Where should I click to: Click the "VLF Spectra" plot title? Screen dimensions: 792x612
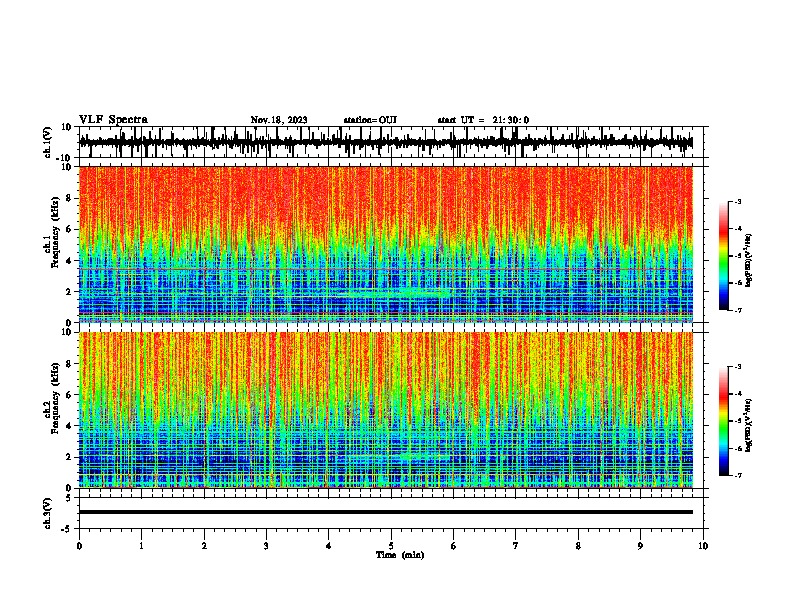point(113,120)
